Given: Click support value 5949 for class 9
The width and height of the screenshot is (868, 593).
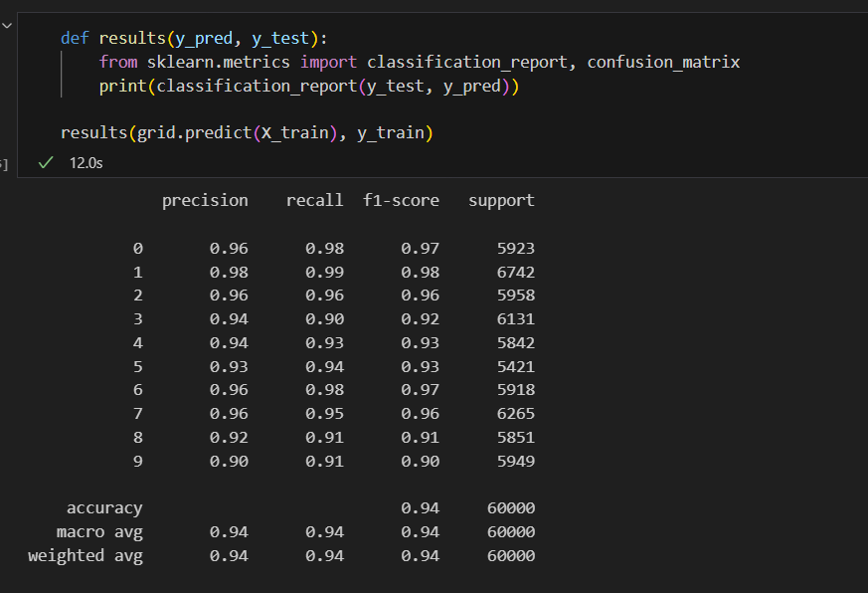Looking at the screenshot, I should (x=516, y=462).
